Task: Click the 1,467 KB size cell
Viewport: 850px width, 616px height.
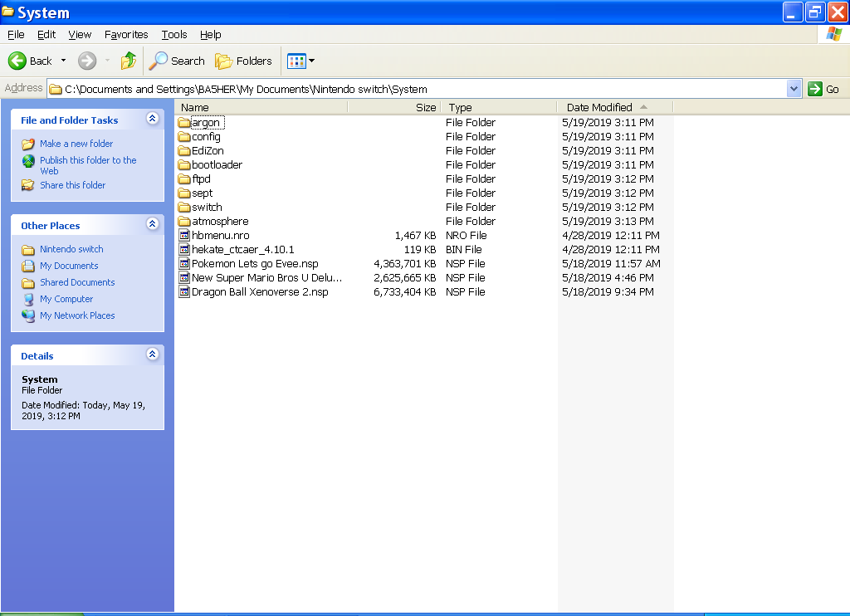Action: pos(415,235)
